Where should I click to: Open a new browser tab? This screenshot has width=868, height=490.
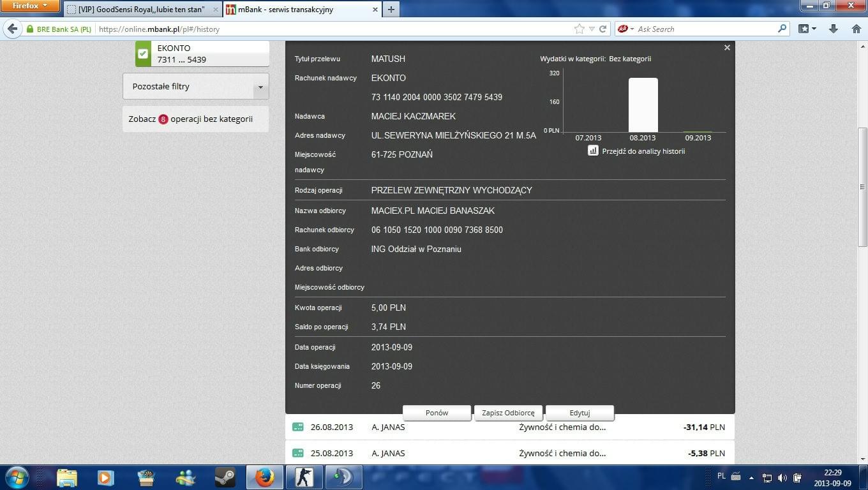click(x=391, y=10)
